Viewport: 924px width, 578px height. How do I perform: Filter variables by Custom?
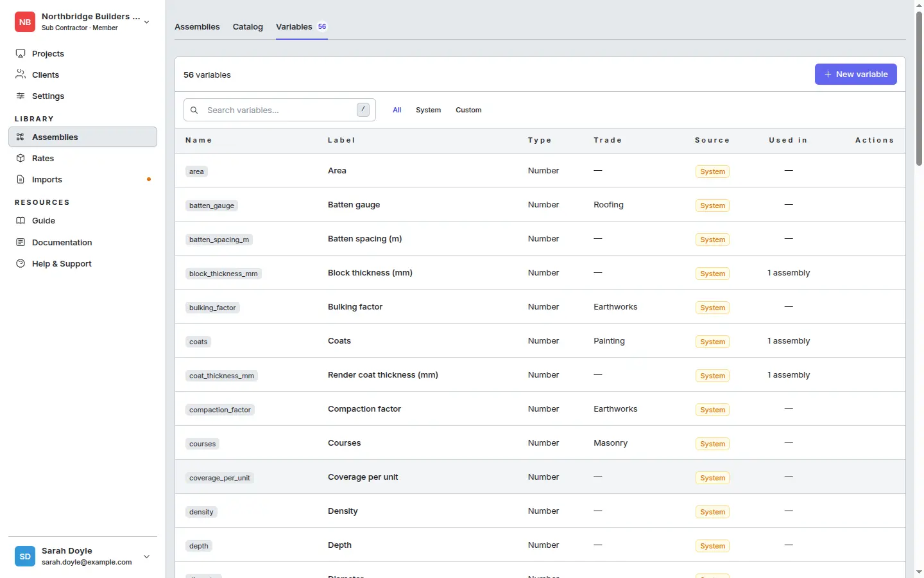click(468, 110)
